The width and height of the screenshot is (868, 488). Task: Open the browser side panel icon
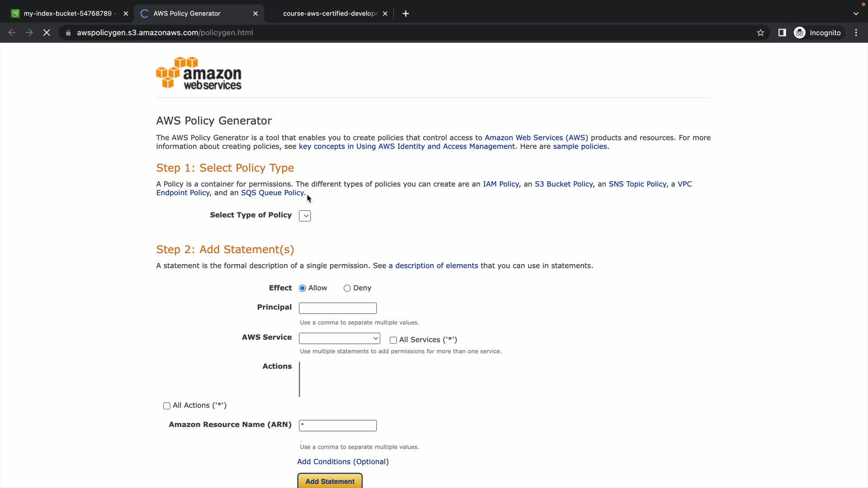tap(782, 33)
